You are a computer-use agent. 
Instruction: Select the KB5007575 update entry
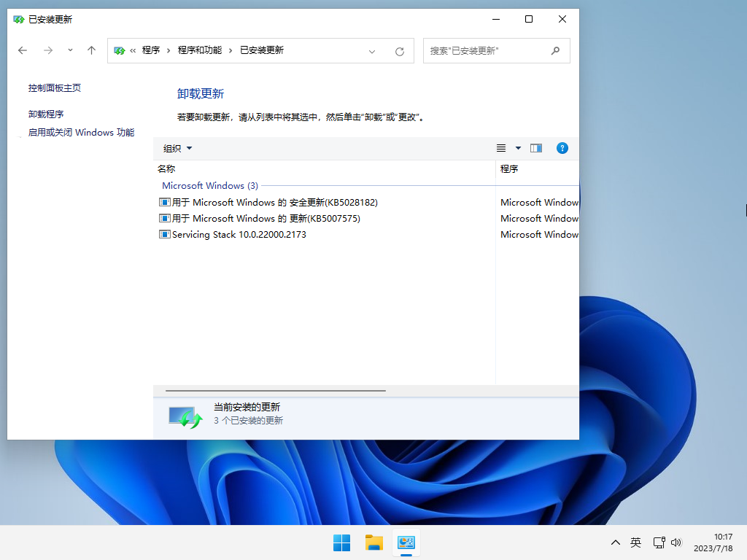[x=252, y=218]
